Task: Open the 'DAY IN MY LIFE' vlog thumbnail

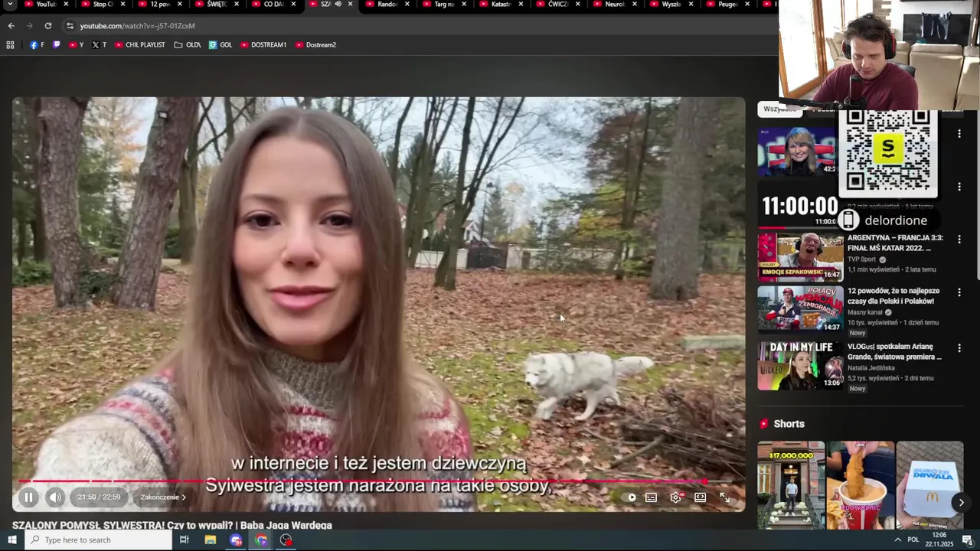Action: [x=800, y=366]
